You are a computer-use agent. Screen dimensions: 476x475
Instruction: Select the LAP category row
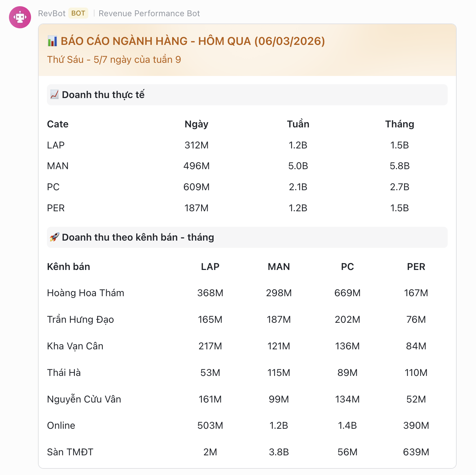(56, 145)
